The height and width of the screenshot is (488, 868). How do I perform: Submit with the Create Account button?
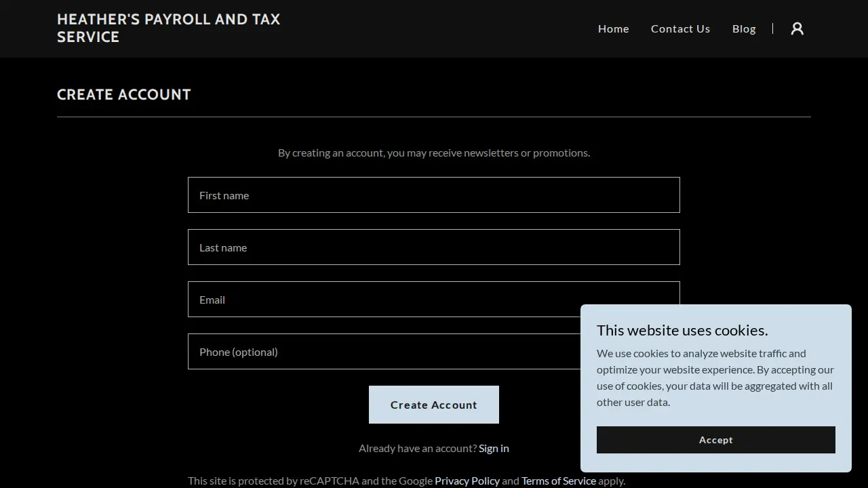(434, 405)
